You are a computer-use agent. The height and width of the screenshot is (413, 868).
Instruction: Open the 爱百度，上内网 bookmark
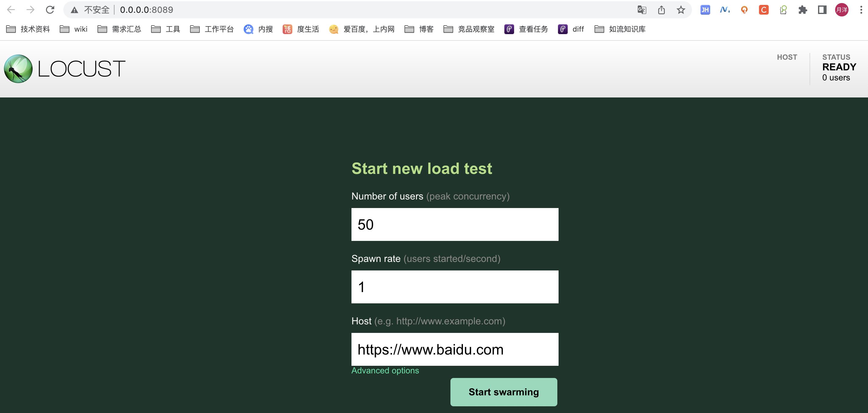point(362,29)
